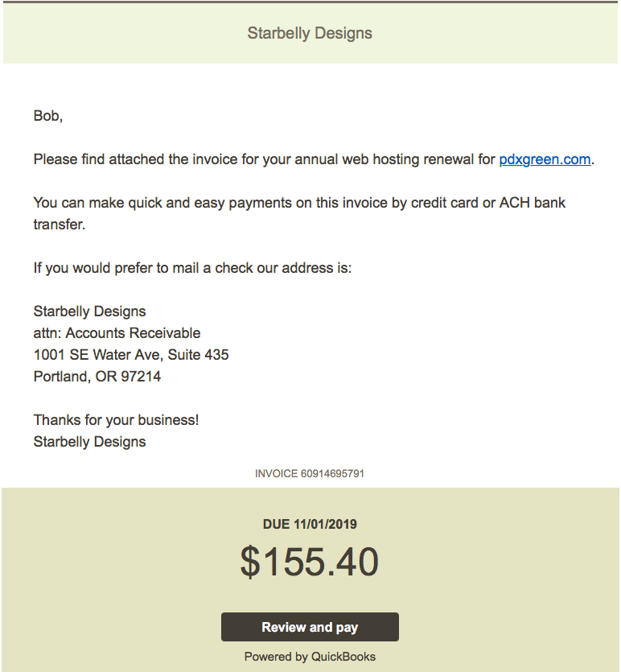Click the mailing address Starbelly Designs name line
Viewport: 621px width, 672px height.
coord(89,311)
